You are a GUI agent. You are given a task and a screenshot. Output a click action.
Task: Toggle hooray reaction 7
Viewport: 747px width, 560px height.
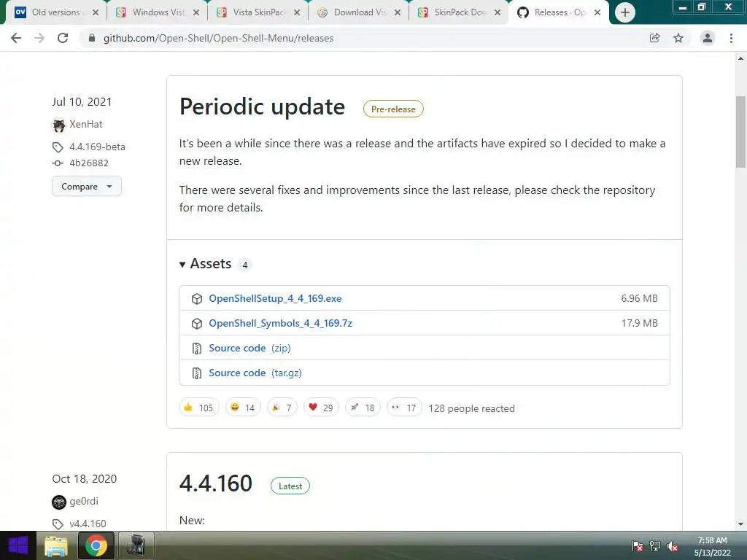pos(282,408)
